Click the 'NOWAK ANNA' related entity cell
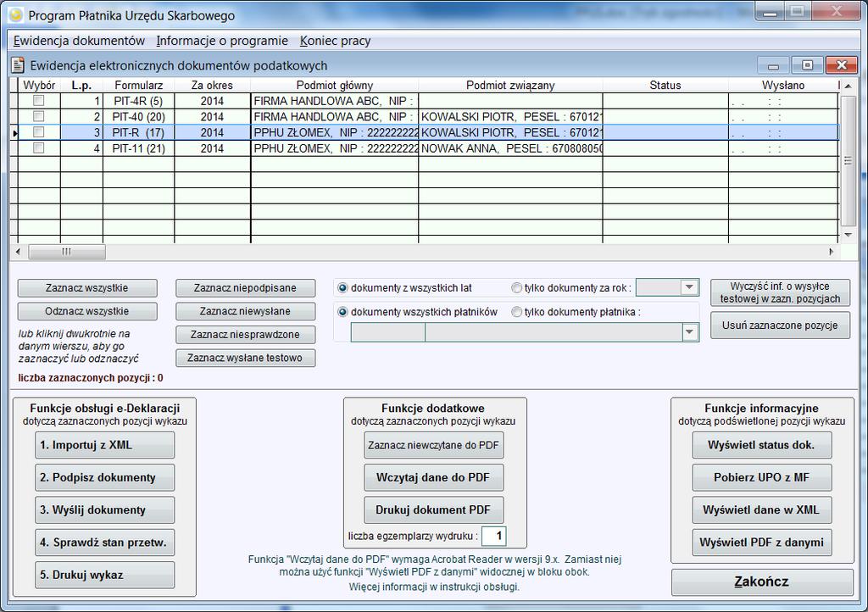The width and height of the screenshot is (868, 612). click(510, 148)
